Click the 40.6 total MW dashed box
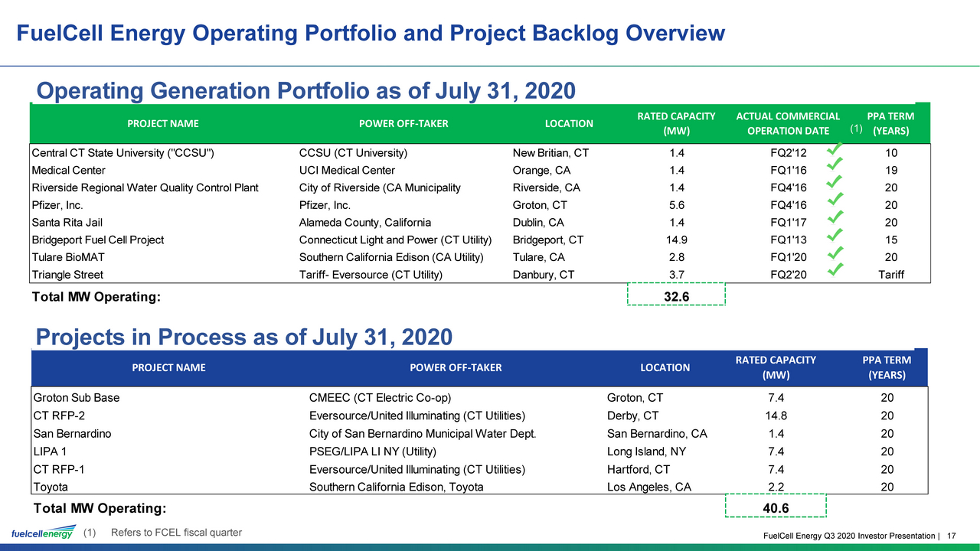980x551 pixels. (x=776, y=506)
